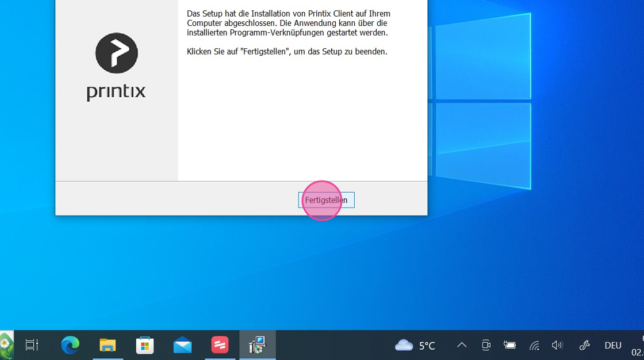Expand the hidden system tray icons chevron

(x=462, y=345)
